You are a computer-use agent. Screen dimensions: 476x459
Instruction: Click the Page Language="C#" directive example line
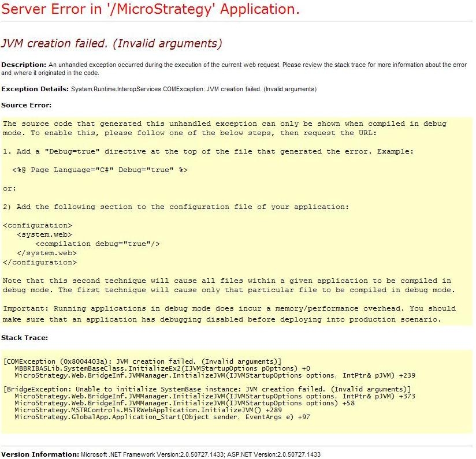point(99,170)
